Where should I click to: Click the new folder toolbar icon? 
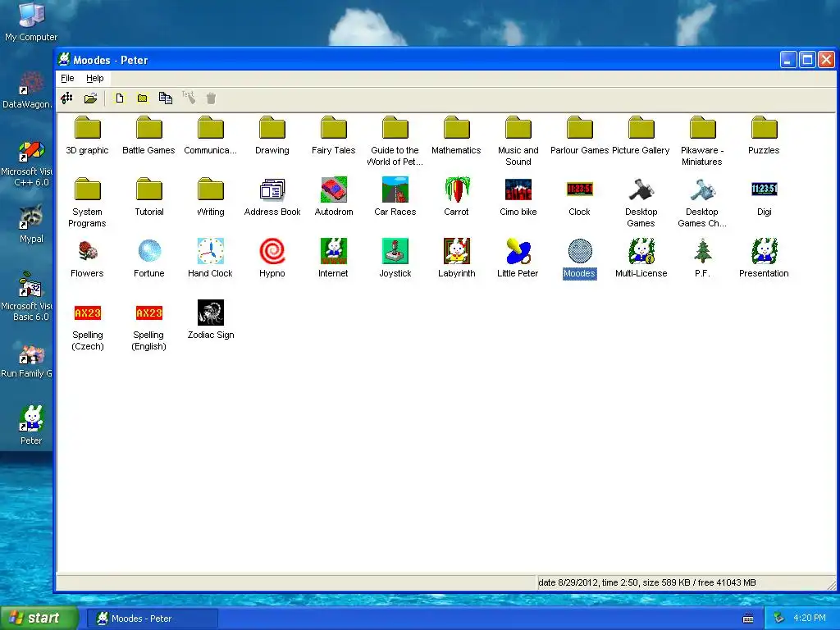pos(143,98)
